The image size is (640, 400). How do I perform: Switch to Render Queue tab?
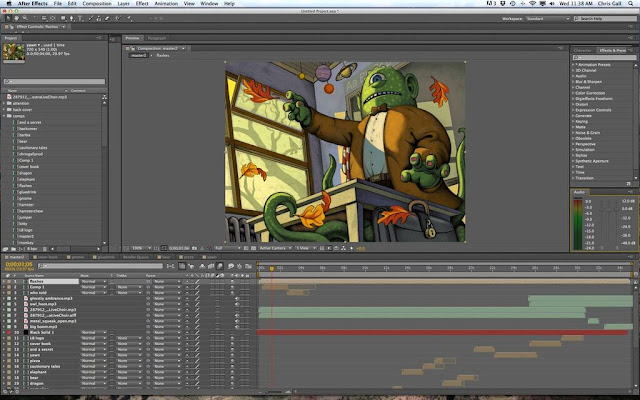pyautogui.click(x=136, y=257)
